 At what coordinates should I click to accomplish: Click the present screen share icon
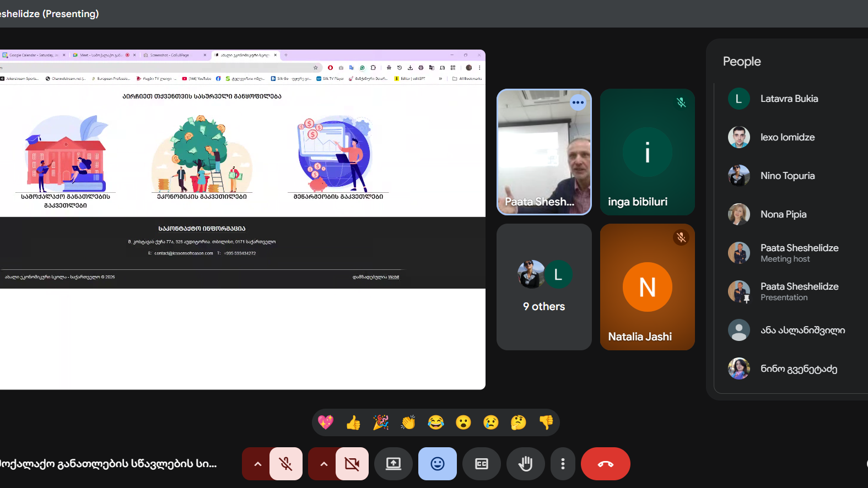tap(393, 464)
